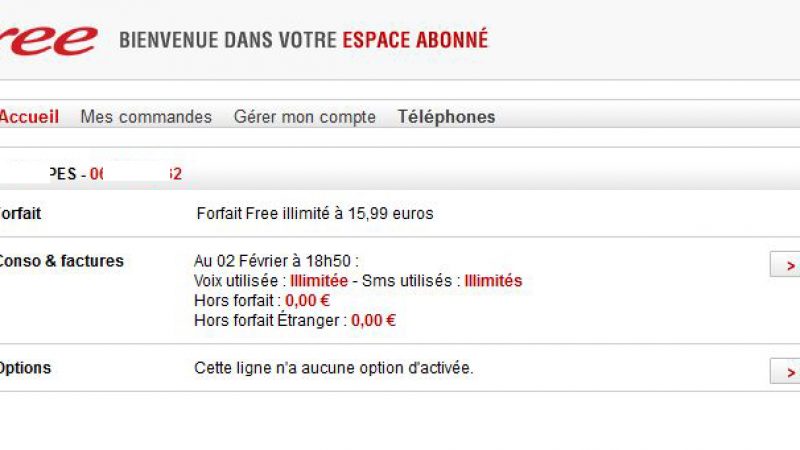Click the Illimités SMS usage value

(493, 281)
